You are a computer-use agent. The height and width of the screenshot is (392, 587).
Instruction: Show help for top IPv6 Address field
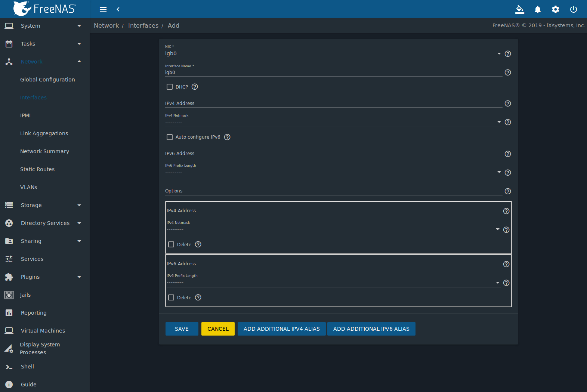pyautogui.click(x=508, y=154)
